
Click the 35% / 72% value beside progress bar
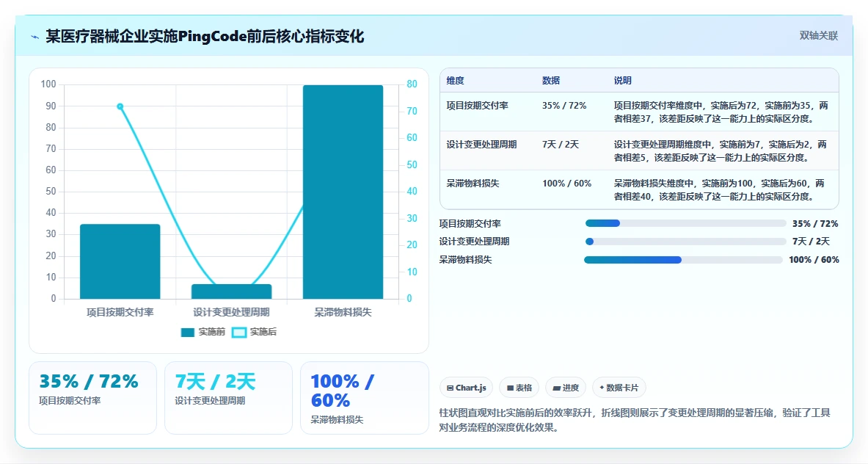point(815,224)
